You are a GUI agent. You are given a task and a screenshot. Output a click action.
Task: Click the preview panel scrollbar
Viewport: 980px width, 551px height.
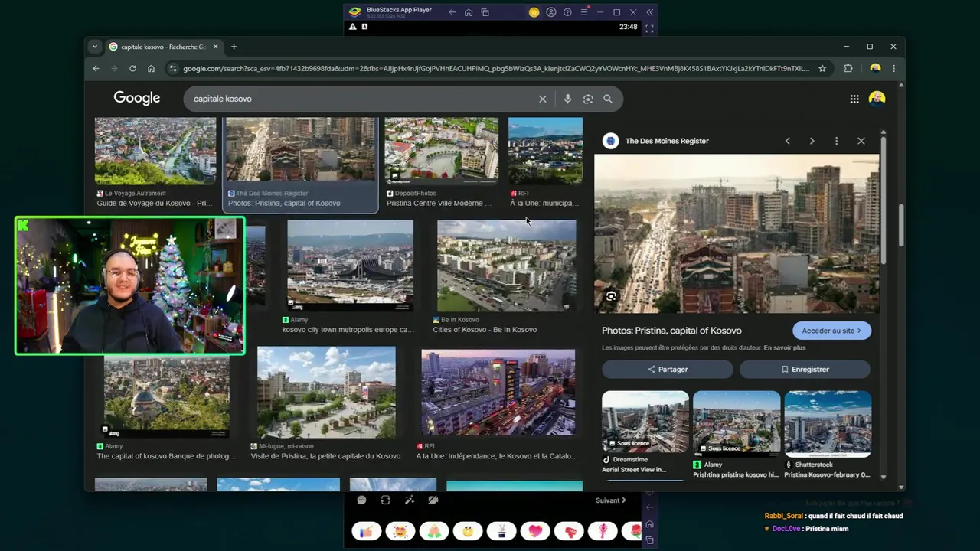pyautogui.click(x=884, y=199)
